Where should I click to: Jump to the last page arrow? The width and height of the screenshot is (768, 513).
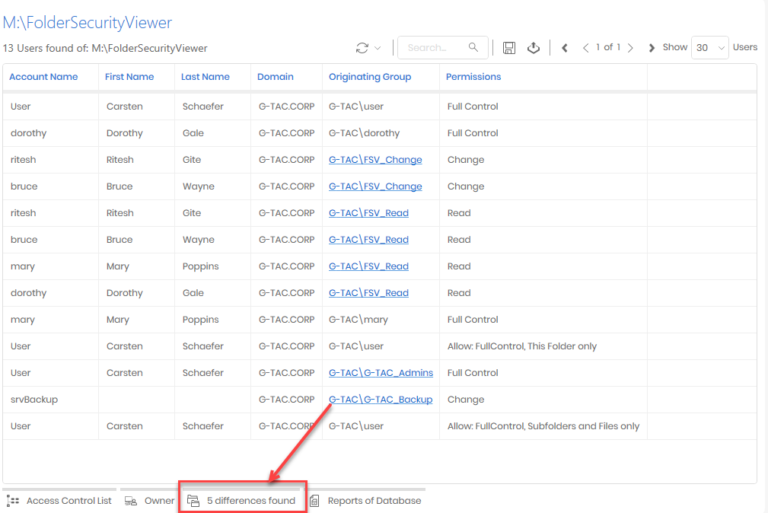pyautogui.click(x=651, y=48)
